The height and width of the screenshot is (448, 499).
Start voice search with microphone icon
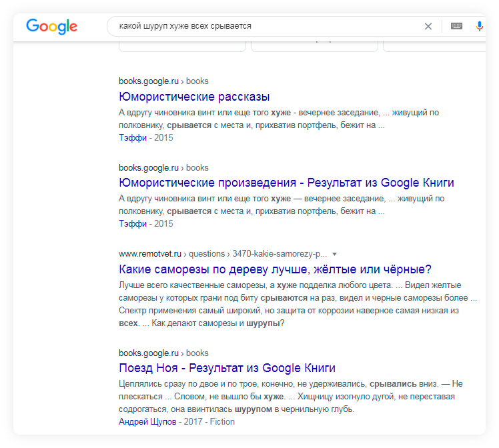(x=479, y=26)
